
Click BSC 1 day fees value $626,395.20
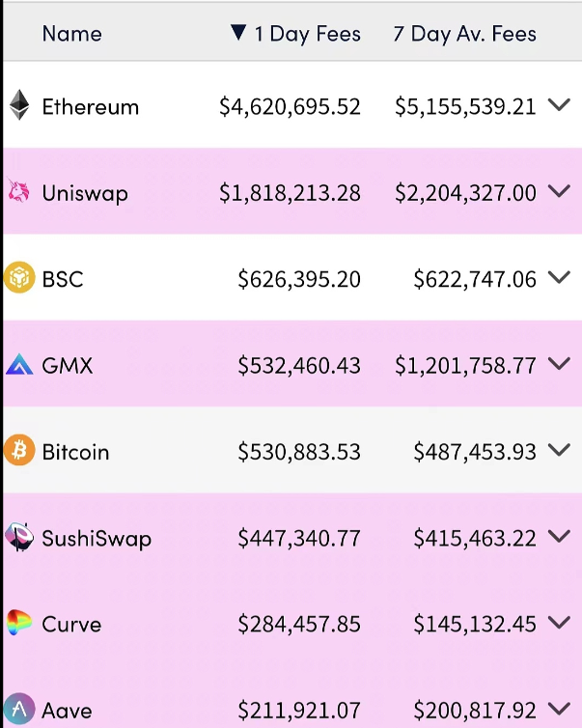[x=299, y=279]
